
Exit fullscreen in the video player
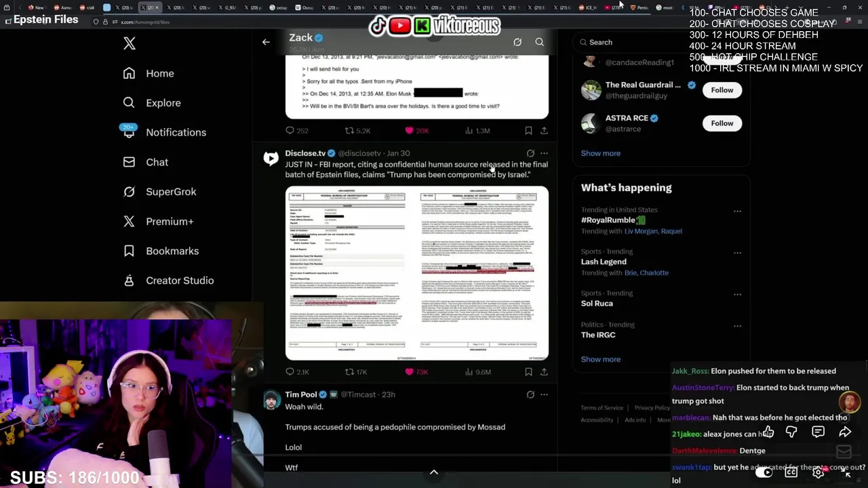click(847, 473)
